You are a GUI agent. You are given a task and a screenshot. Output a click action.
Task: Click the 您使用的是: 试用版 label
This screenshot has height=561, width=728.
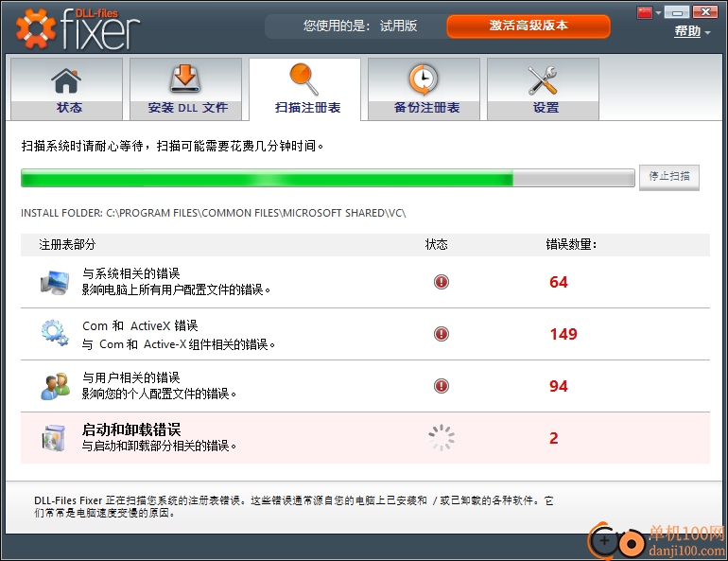point(360,26)
